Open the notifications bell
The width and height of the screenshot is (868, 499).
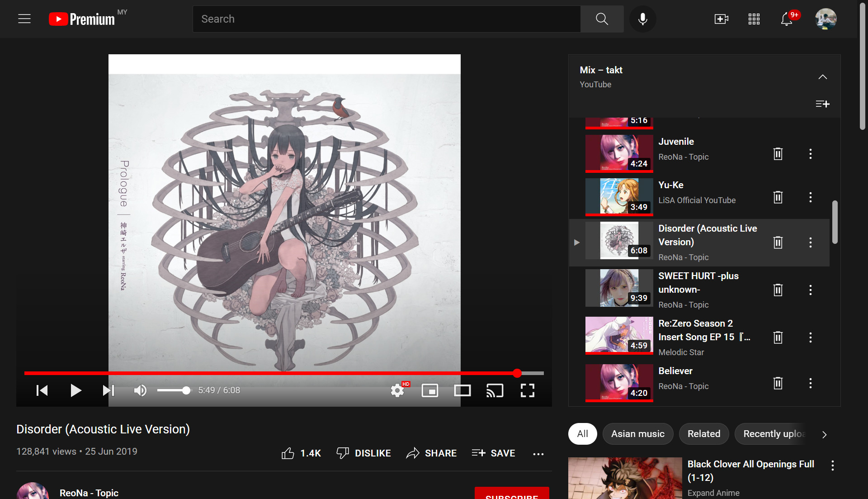point(787,19)
